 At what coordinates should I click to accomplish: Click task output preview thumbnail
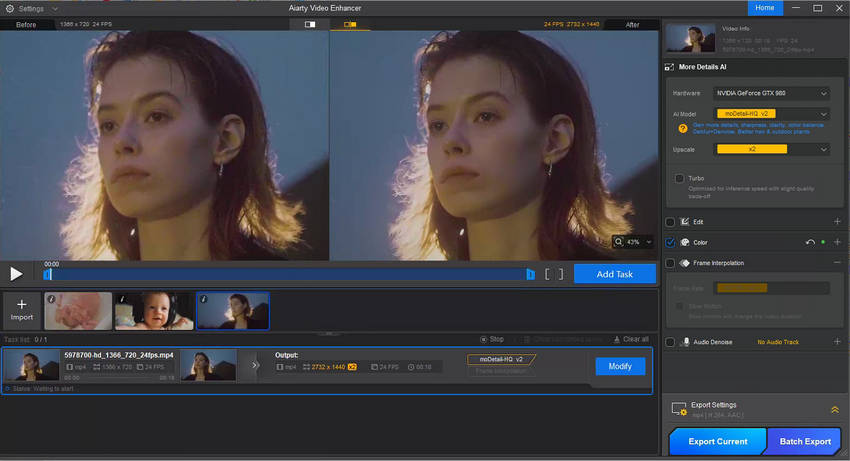pyautogui.click(x=208, y=366)
